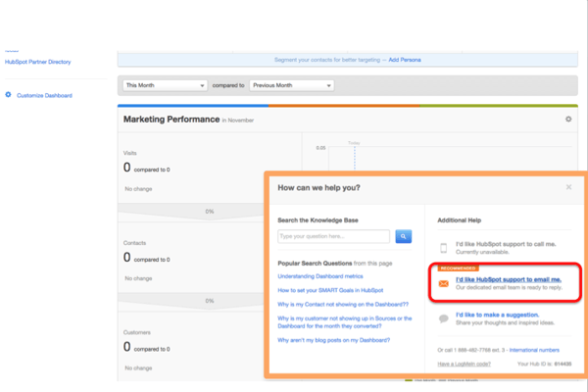The height and width of the screenshot is (392, 588).
Task: Open Marketing Performance gear settings
Action: point(568,120)
